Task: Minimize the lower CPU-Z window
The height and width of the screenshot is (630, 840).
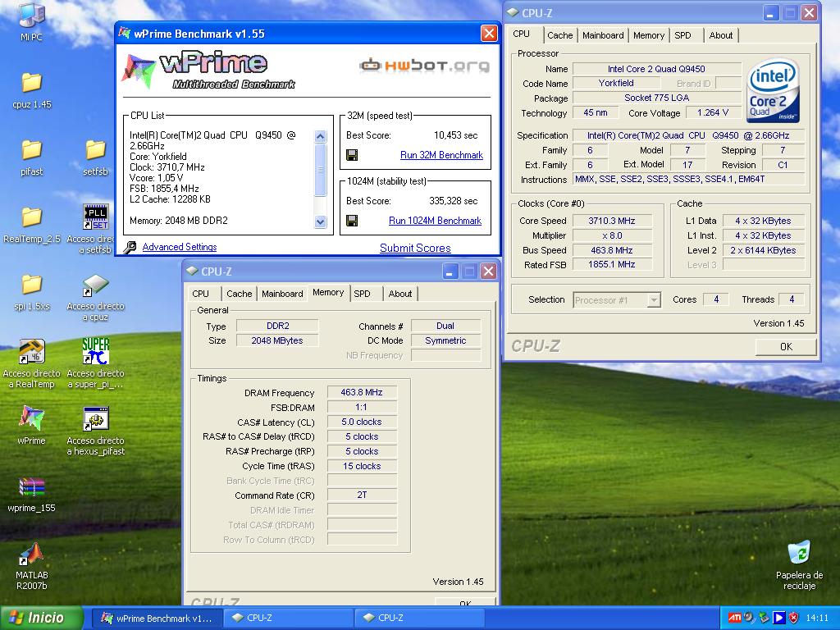Action: (450, 272)
